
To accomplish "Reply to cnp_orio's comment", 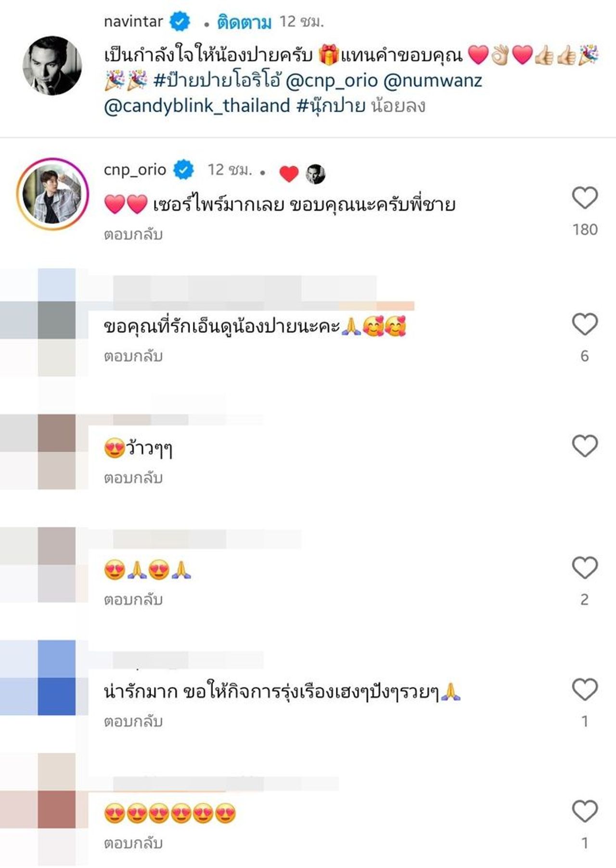I will coord(133,234).
